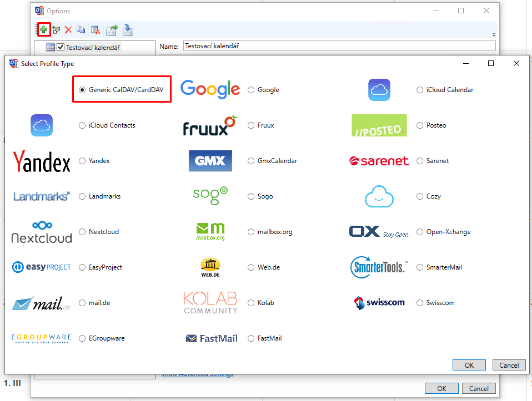532x401 pixels.
Task: Click the FastMail logo
Action: 212,338
